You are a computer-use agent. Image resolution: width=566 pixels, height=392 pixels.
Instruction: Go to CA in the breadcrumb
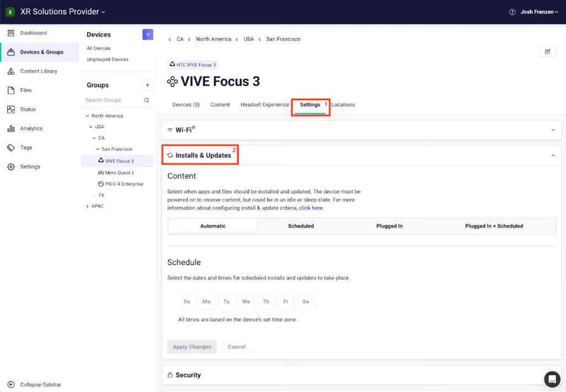(180, 39)
